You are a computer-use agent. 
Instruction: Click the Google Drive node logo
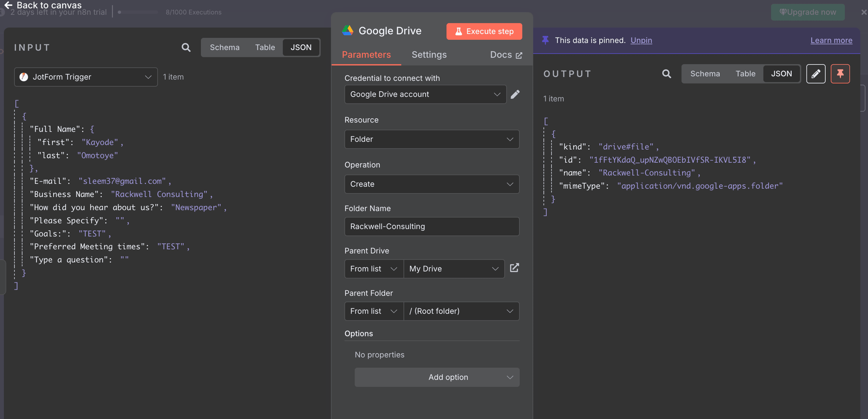coord(348,31)
